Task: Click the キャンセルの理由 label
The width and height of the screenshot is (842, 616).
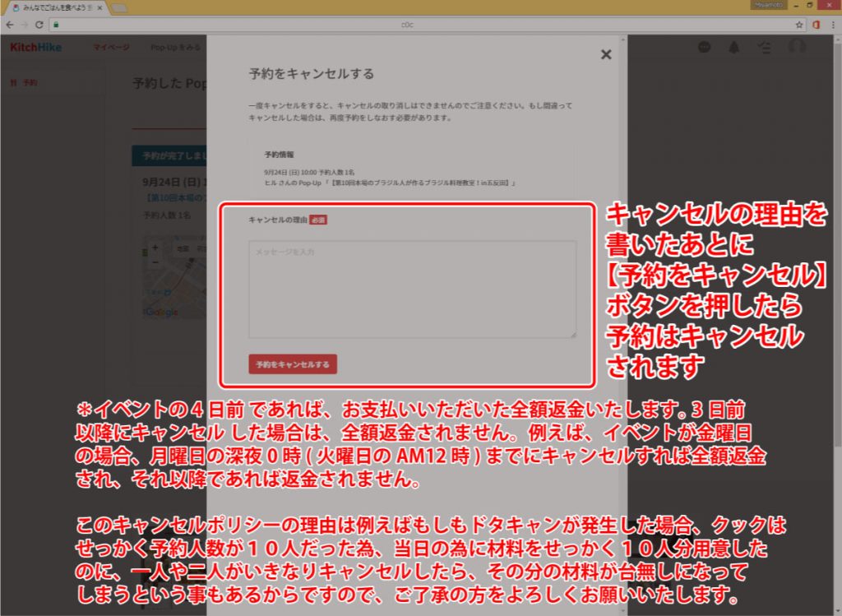Action: point(278,220)
